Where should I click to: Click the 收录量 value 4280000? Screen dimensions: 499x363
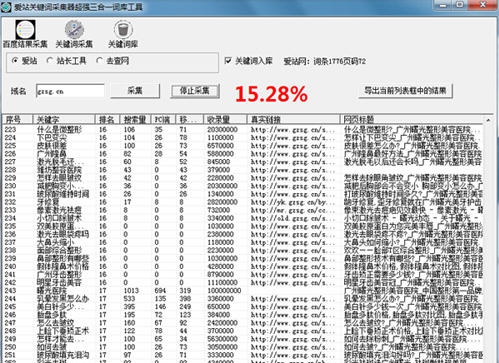(x=220, y=266)
